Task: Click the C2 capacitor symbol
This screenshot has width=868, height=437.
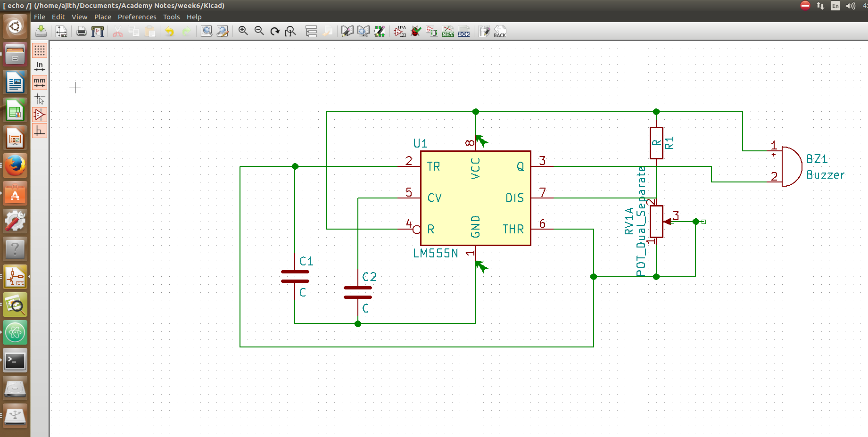Action: click(358, 292)
